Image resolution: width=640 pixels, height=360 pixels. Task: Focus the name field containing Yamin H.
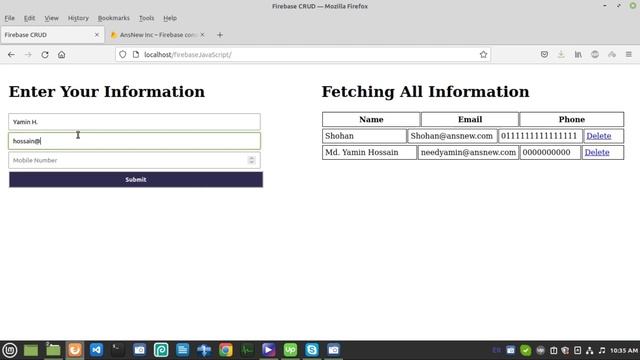pos(134,122)
